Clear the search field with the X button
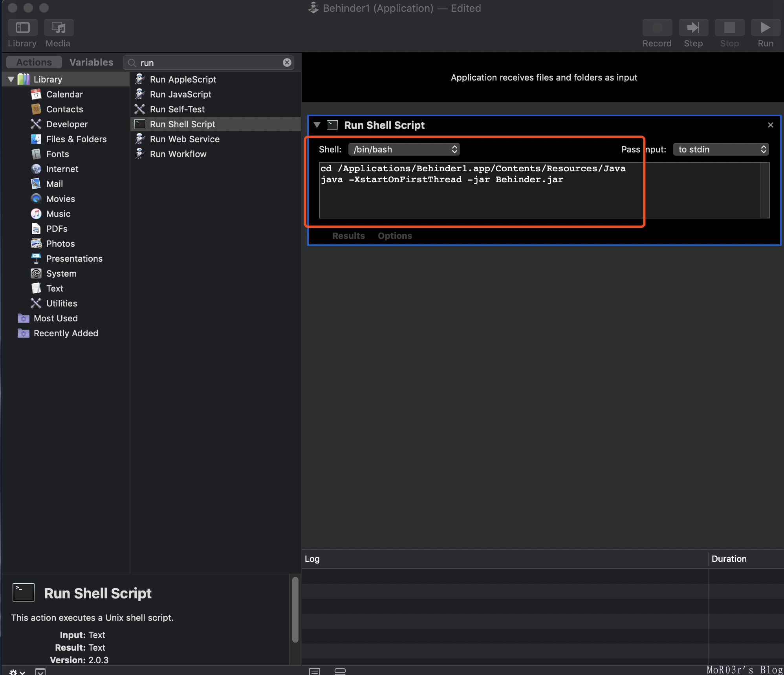Screen dimensions: 784x675 coord(287,62)
